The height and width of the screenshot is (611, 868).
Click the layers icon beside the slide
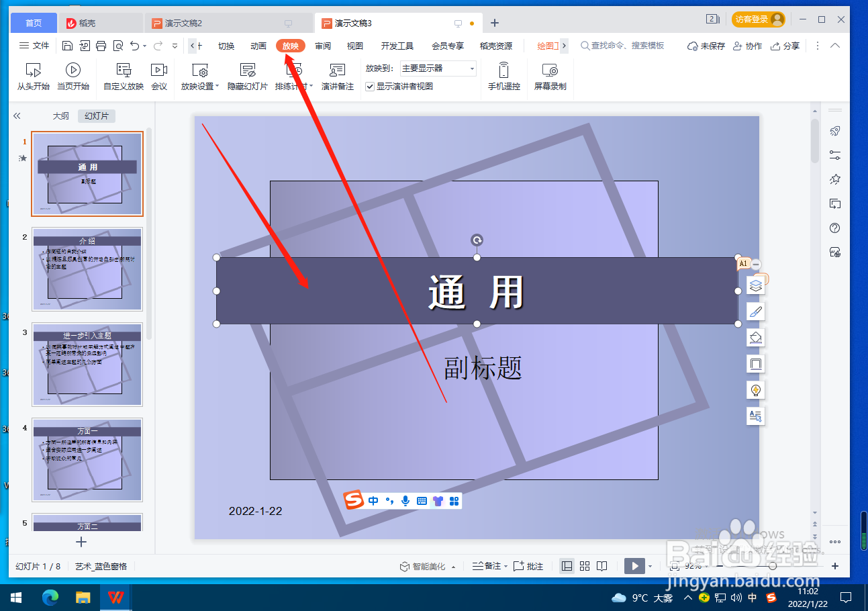pyautogui.click(x=756, y=286)
